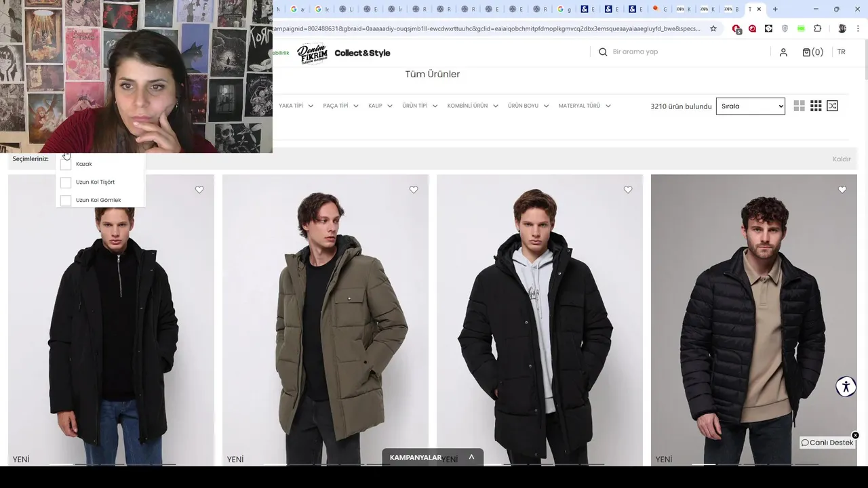
Task: Click the green extension icon in toolbar
Action: pyautogui.click(x=801, y=28)
